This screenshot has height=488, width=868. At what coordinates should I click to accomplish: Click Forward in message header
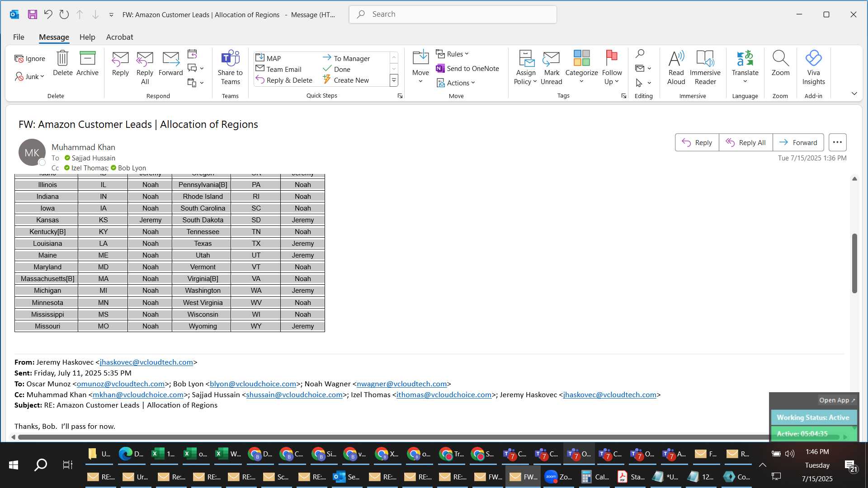click(x=798, y=142)
